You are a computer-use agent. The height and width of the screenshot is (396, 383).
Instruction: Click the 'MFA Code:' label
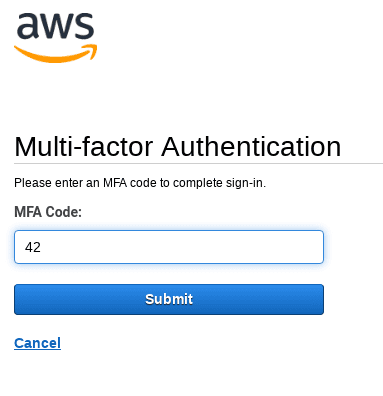pyautogui.click(x=48, y=212)
